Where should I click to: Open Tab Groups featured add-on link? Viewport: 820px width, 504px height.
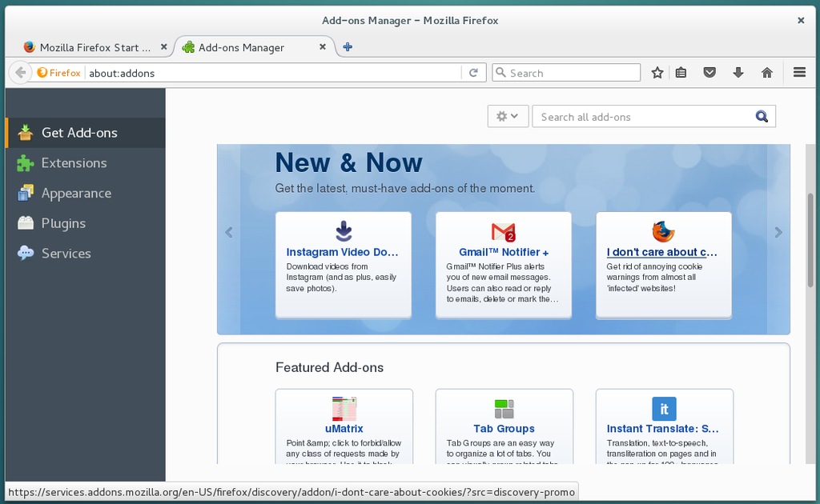[504, 429]
